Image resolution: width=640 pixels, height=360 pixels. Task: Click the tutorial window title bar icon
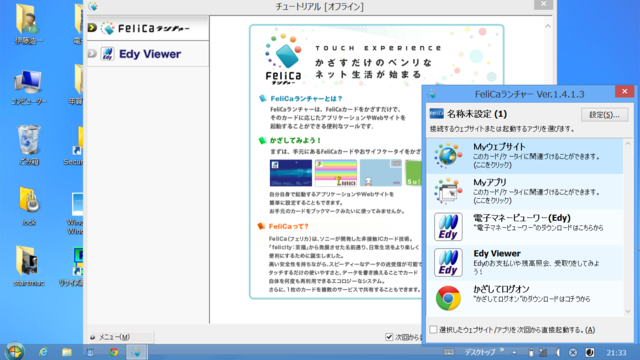[x=93, y=7]
